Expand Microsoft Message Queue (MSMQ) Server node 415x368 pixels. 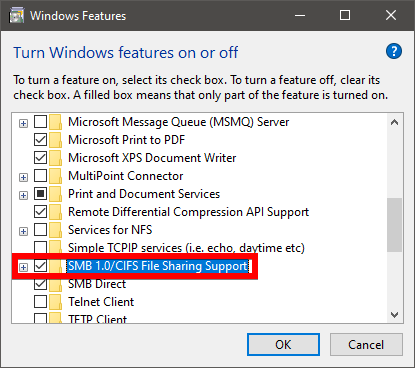(23, 124)
